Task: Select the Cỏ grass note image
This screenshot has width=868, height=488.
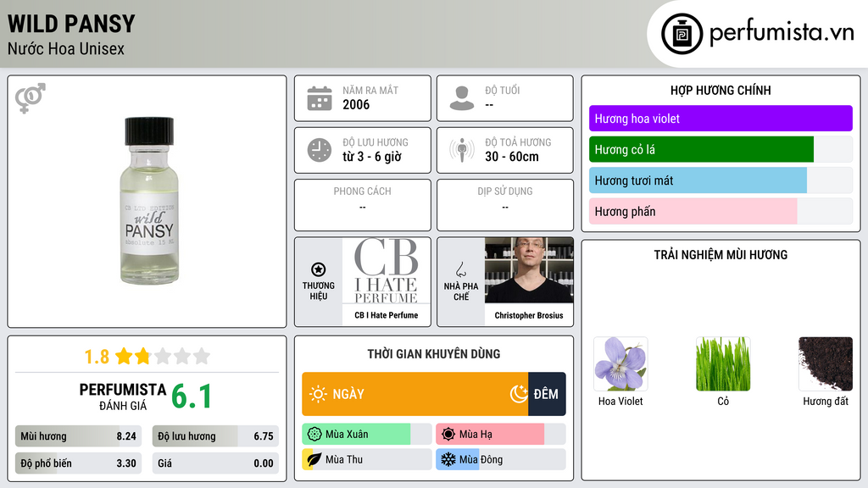Action: (723, 364)
